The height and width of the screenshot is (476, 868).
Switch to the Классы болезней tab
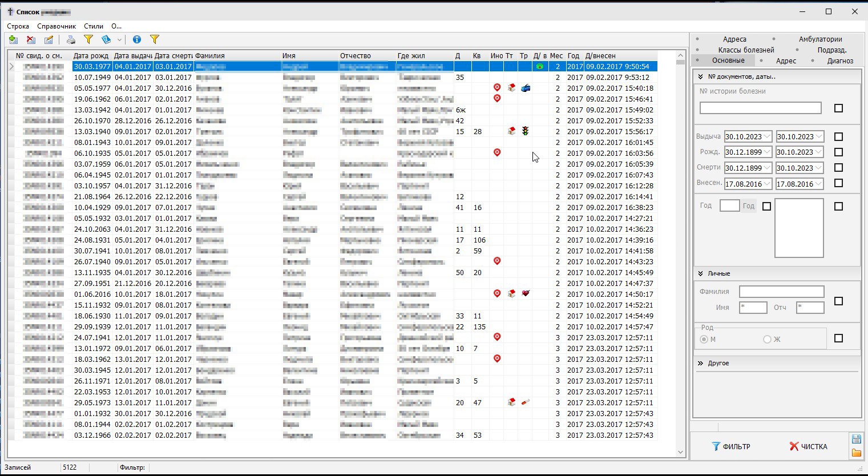[746, 50]
